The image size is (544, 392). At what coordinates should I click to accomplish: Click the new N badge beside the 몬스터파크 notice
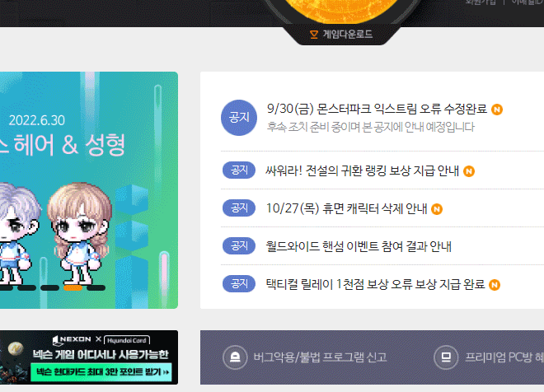click(x=497, y=110)
